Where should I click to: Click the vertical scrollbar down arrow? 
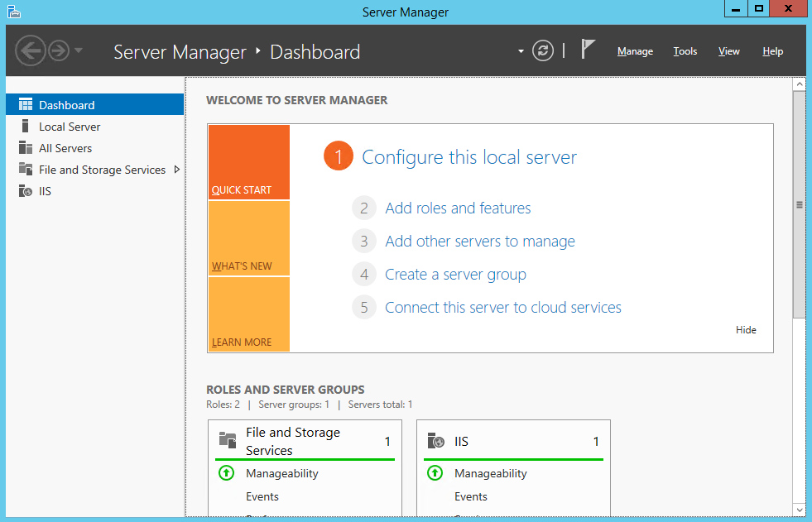799,510
